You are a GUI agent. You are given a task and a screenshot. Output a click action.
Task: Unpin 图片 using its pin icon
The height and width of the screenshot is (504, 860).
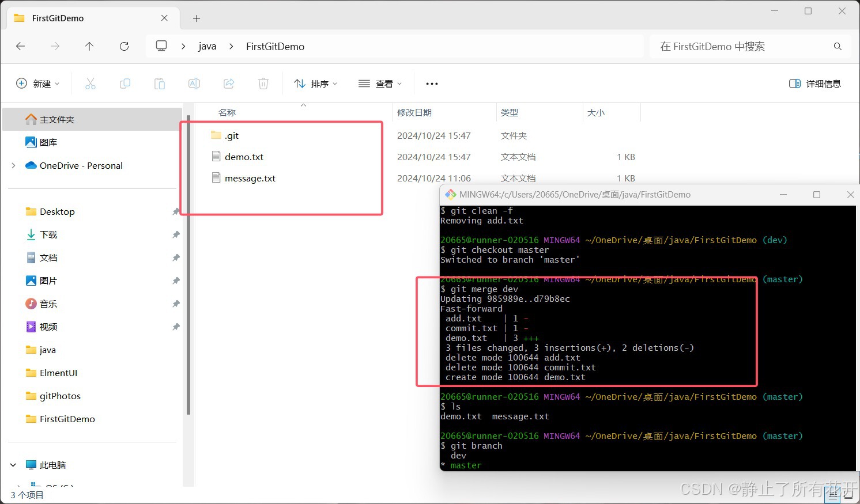(x=176, y=281)
